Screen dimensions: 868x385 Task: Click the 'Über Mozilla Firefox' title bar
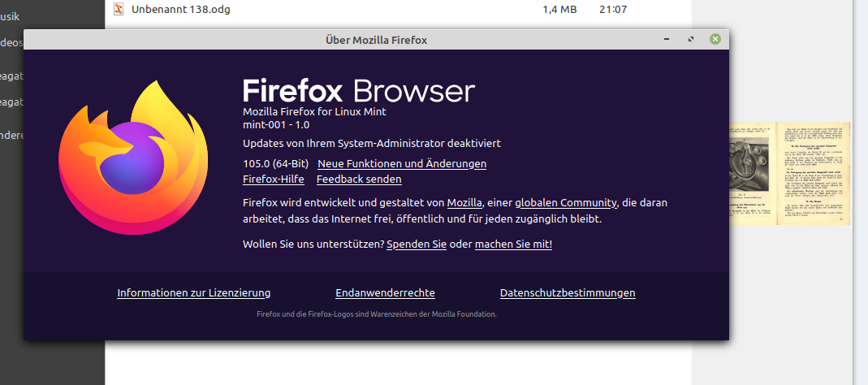tap(377, 40)
